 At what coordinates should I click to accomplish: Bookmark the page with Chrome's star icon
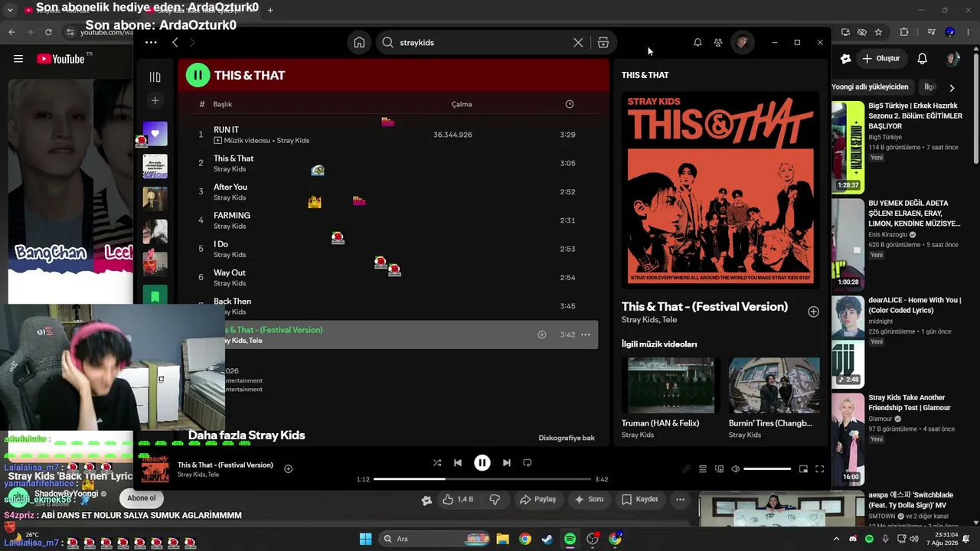878,32
